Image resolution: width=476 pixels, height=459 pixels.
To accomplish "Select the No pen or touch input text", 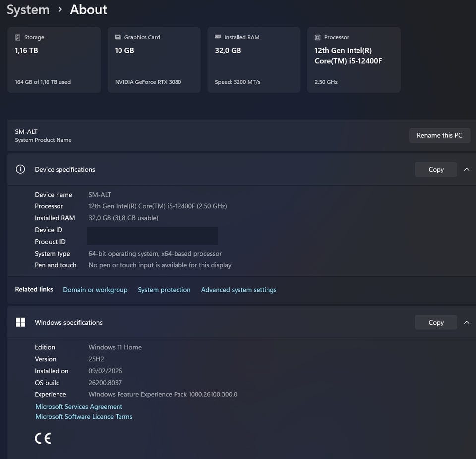I will coord(160,265).
